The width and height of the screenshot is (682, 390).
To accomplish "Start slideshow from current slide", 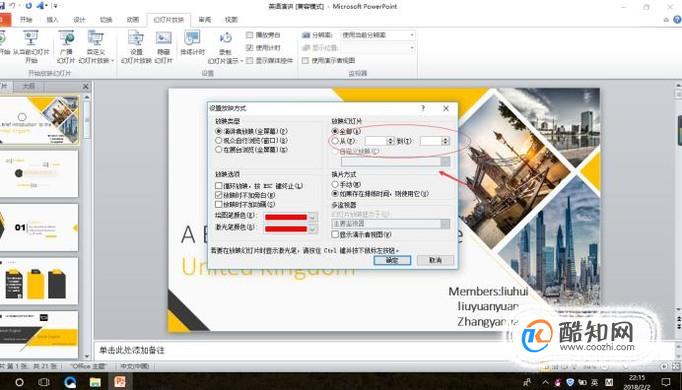I will (x=31, y=46).
